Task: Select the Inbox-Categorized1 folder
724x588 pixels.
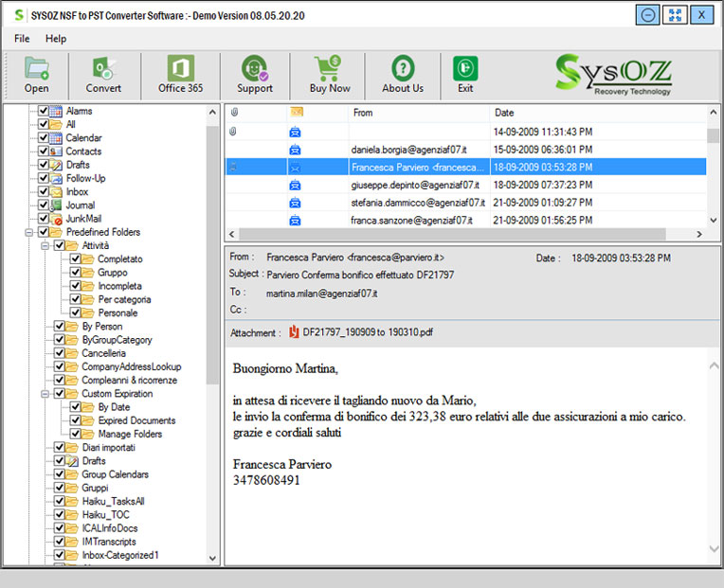Action: [120, 555]
